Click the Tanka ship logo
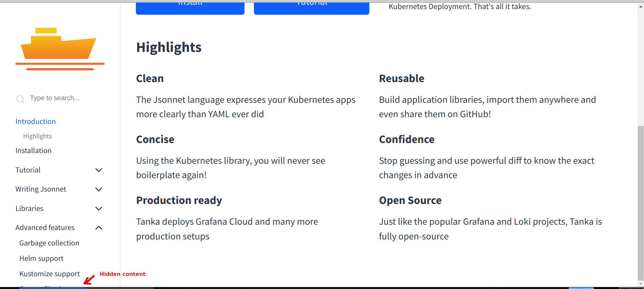The height and width of the screenshot is (289, 644). [x=60, y=49]
